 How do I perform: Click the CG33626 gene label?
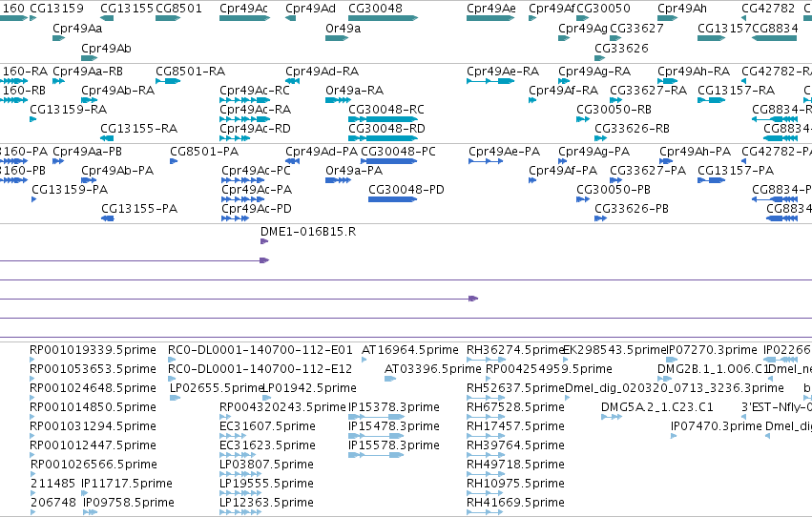click(621, 48)
